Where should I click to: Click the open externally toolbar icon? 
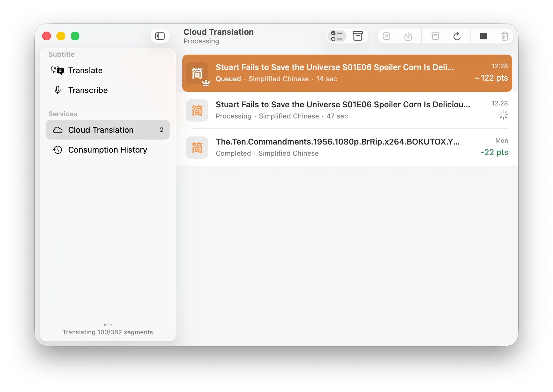pyautogui.click(x=387, y=36)
